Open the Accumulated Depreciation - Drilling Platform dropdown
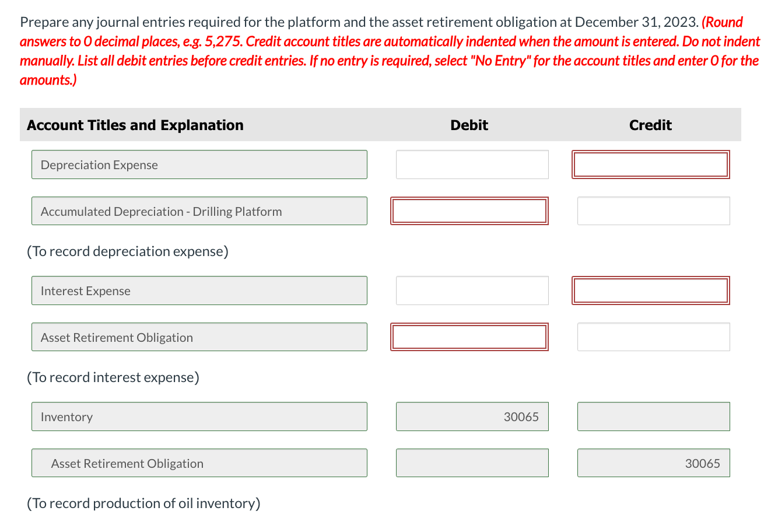 (x=199, y=211)
